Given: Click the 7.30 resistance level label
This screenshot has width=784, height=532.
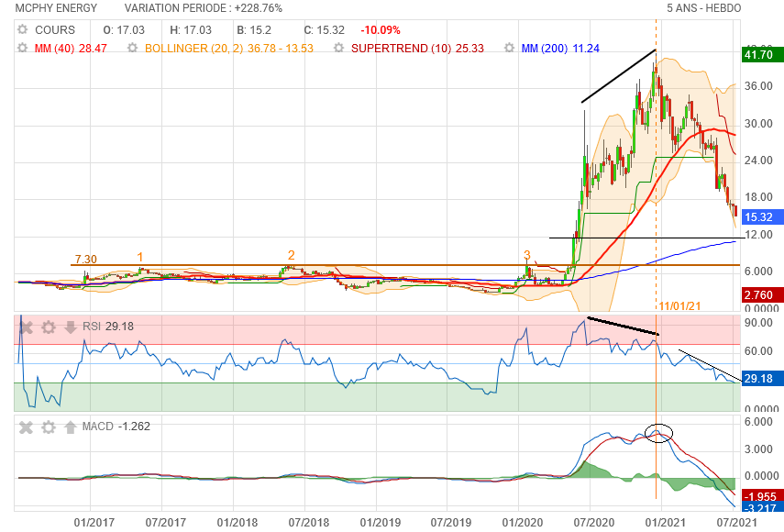Looking at the screenshot, I should 85,259.
